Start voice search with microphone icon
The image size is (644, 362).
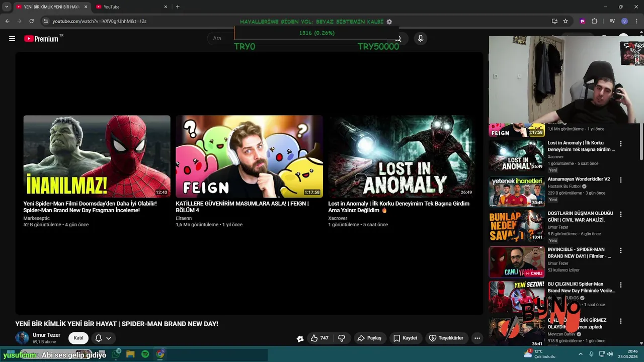pyautogui.click(x=421, y=38)
